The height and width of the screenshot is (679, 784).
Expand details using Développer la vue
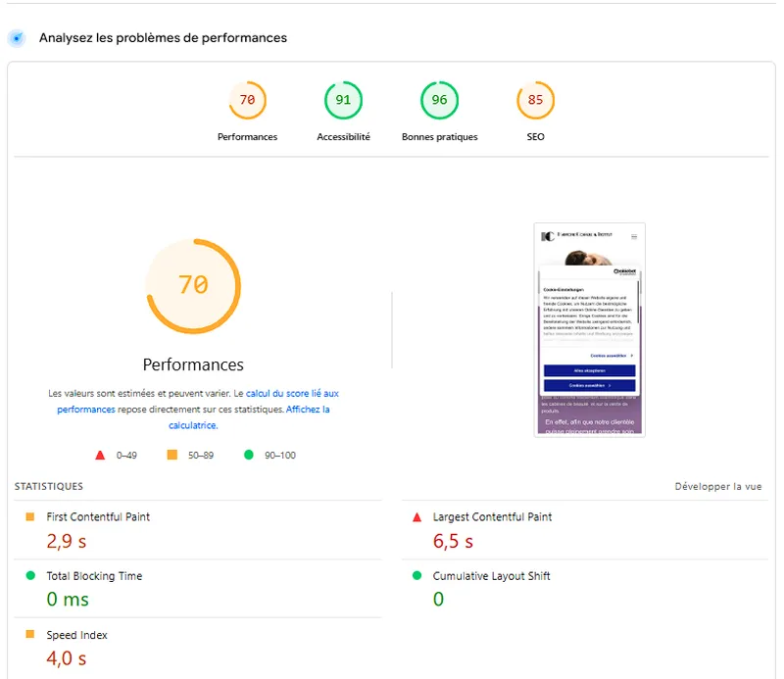point(718,485)
